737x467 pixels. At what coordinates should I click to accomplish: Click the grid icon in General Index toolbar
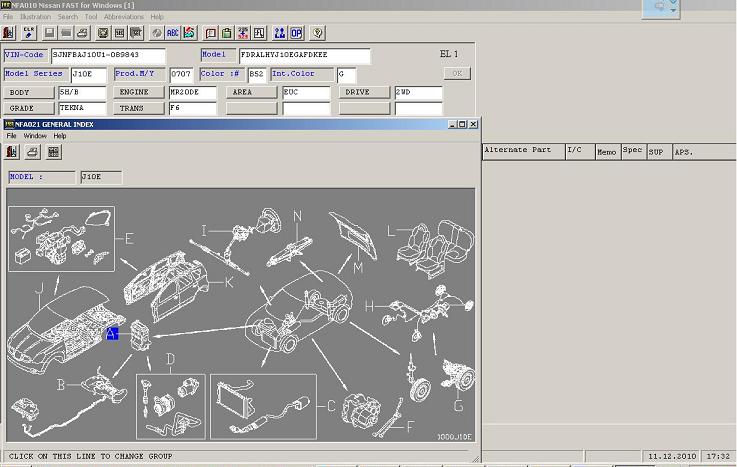54,152
